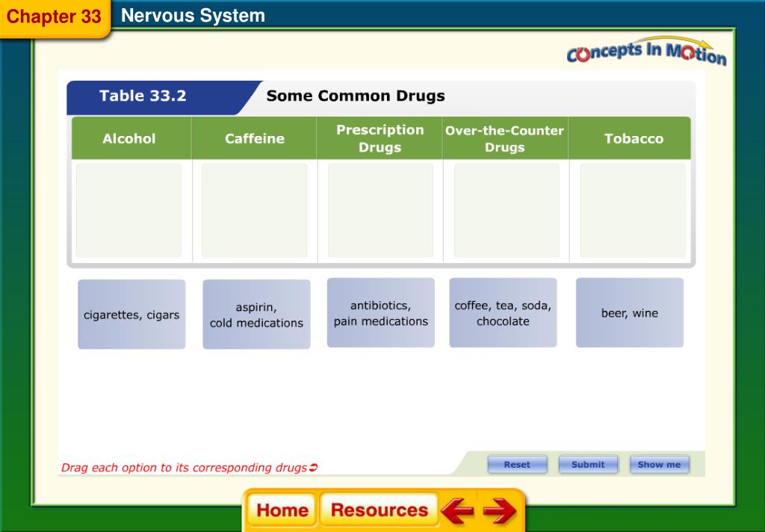
Task: Click the 'Nervous System' heading
Action: [x=193, y=16]
